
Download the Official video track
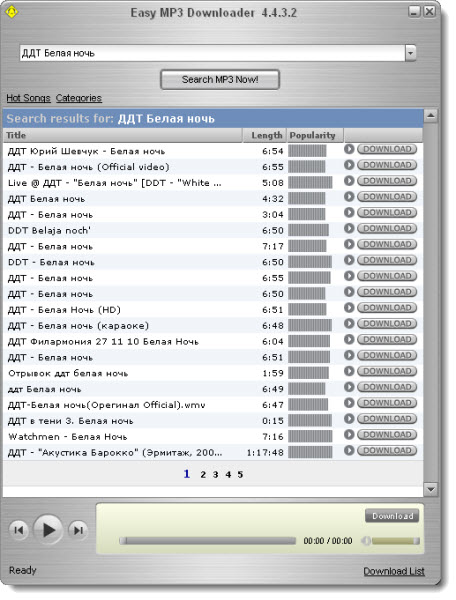click(x=387, y=165)
